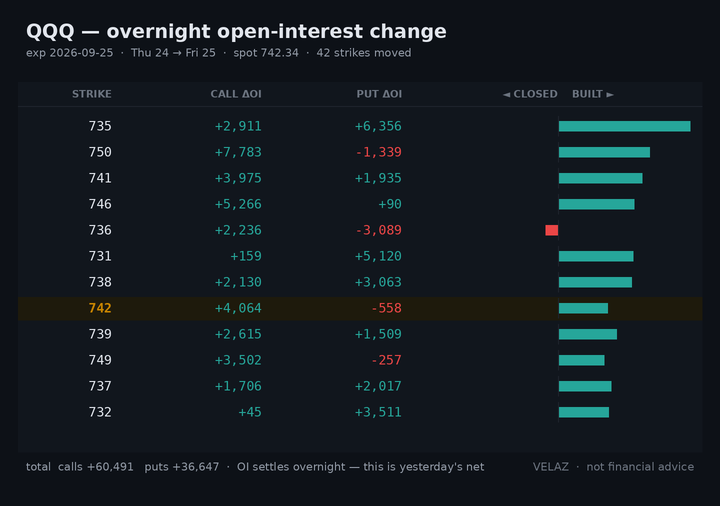Screen dimensions: 720x506
Task: Select put change -558
Action: [x=386, y=308]
